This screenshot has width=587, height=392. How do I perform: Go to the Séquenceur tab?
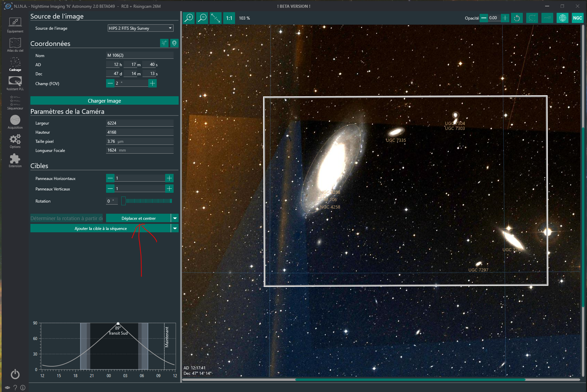15,103
